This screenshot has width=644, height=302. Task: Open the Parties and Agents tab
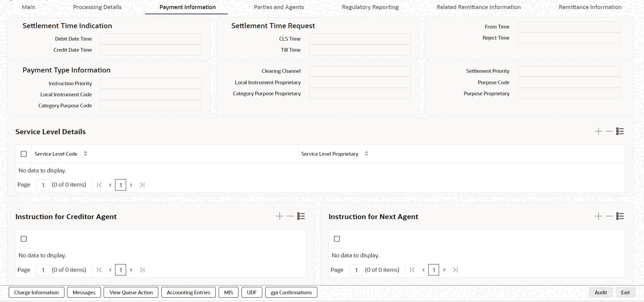(279, 7)
